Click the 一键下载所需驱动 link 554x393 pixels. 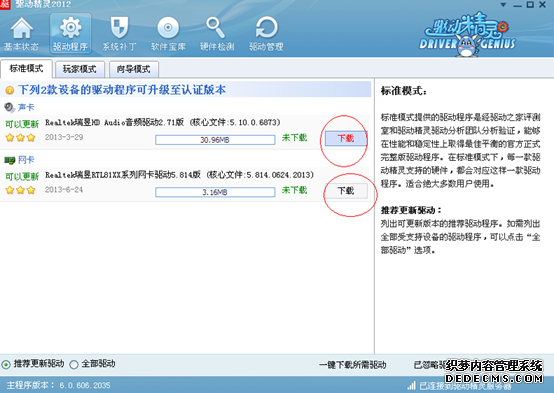click(353, 365)
